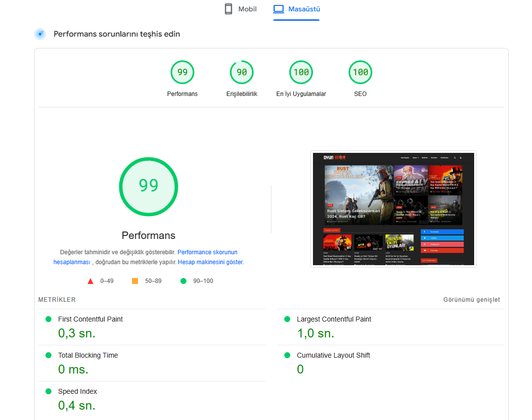Click the First Contentful Paint metric label
This screenshot has width=532, height=420.
(90, 319)
